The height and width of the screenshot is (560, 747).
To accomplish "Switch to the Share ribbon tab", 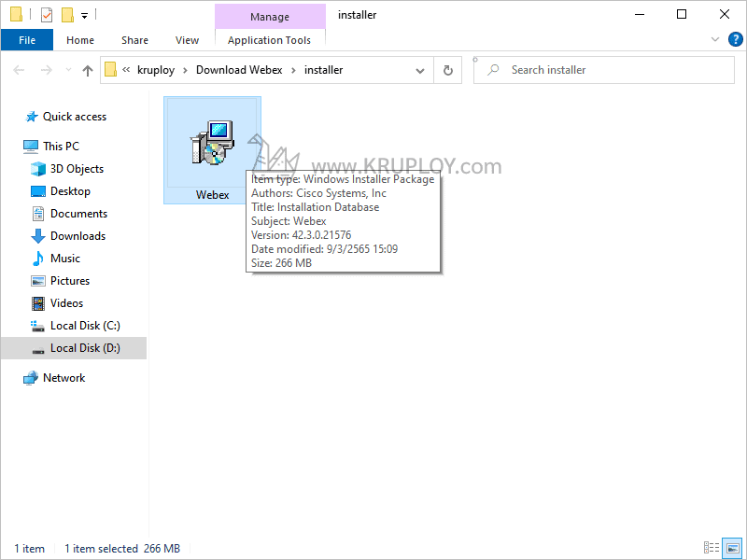I will [134, 40].
